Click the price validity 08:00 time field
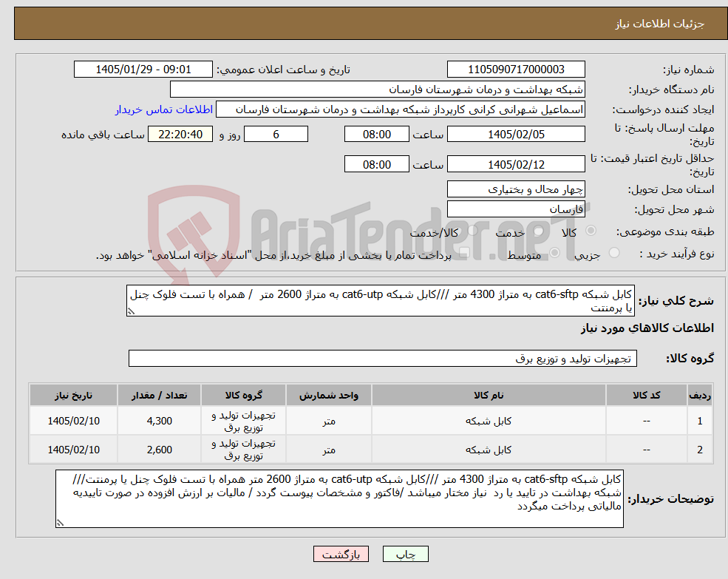This screenshot has width=728, height=579. tap(376, 164)
